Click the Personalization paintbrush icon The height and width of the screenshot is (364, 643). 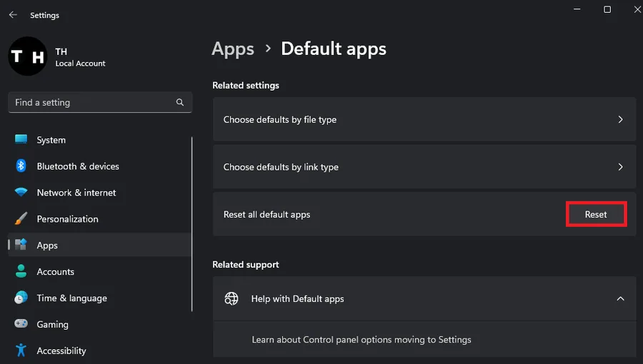click(21, 218)
